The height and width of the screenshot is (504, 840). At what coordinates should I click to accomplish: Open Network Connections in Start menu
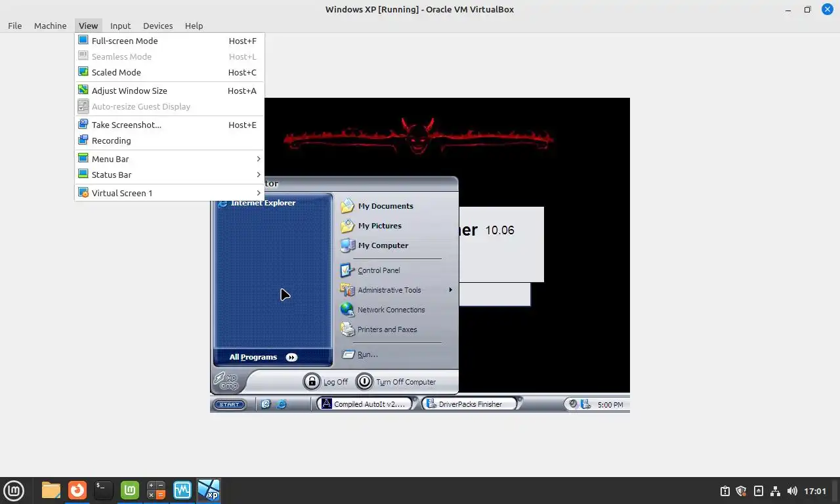point(383,310)
